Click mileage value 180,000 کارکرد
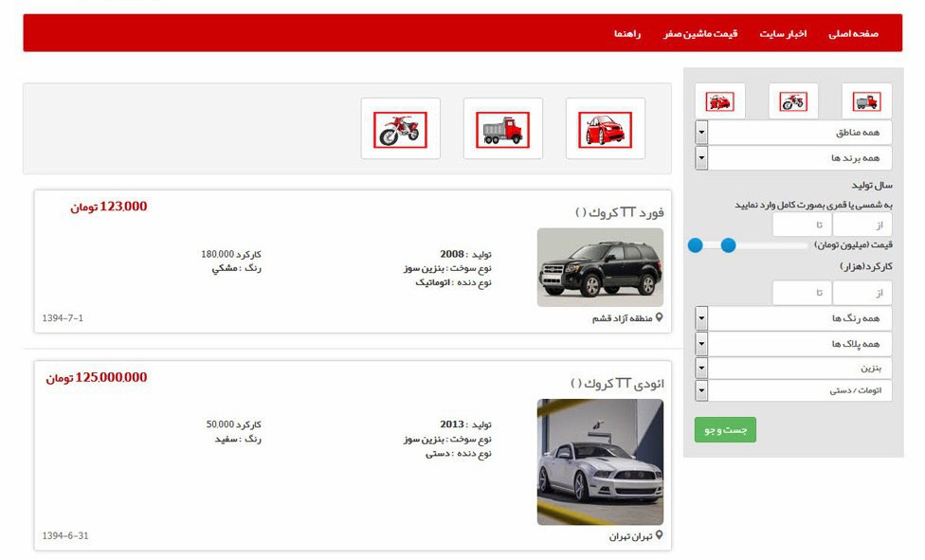This screenshot has width=925, height=560. (x=230, y=254)
